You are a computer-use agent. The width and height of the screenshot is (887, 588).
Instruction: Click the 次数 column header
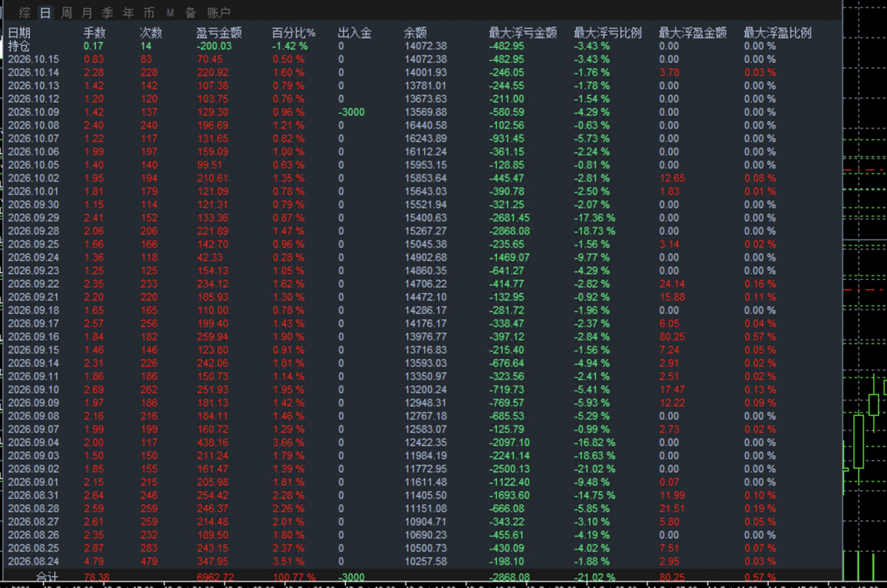(151, 33)
